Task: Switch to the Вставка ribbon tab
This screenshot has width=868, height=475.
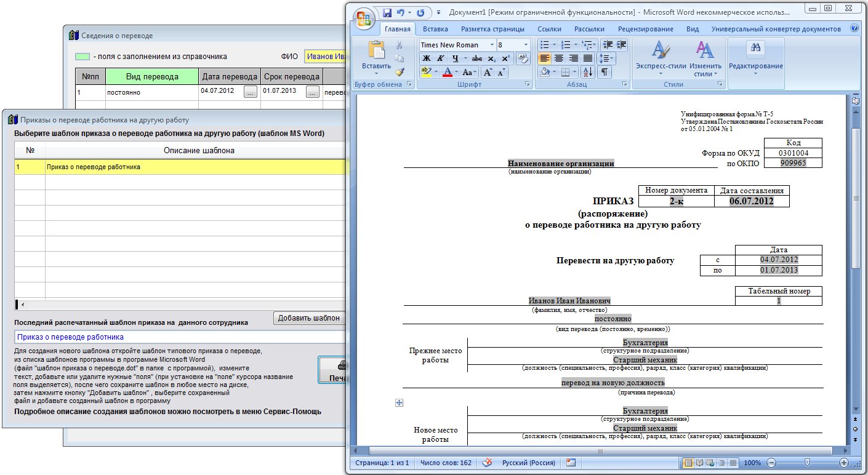Action: [x=435, y=29]
